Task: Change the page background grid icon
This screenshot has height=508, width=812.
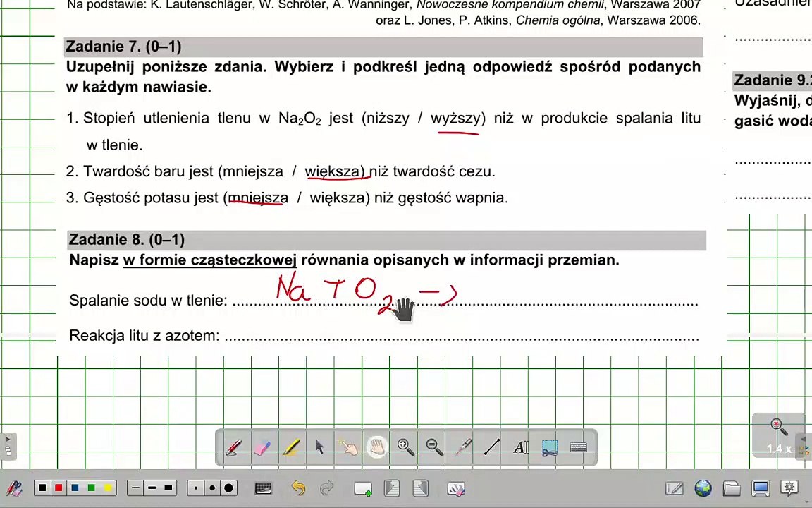Action: (x=263, y=488)
